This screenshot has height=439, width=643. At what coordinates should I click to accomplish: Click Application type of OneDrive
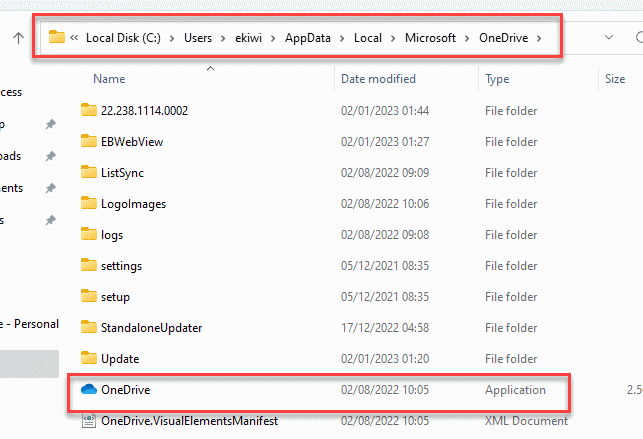tap(515, 390)
